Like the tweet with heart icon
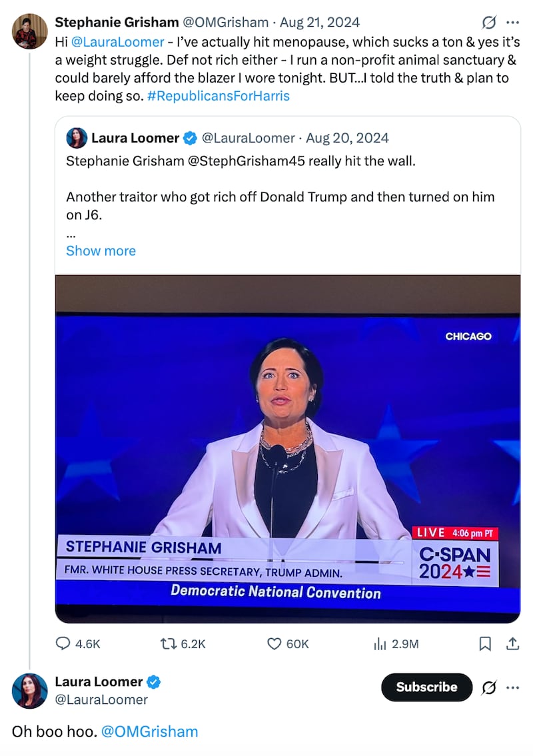The width and height of the screenshot is (533, 756). click(274, 643)
